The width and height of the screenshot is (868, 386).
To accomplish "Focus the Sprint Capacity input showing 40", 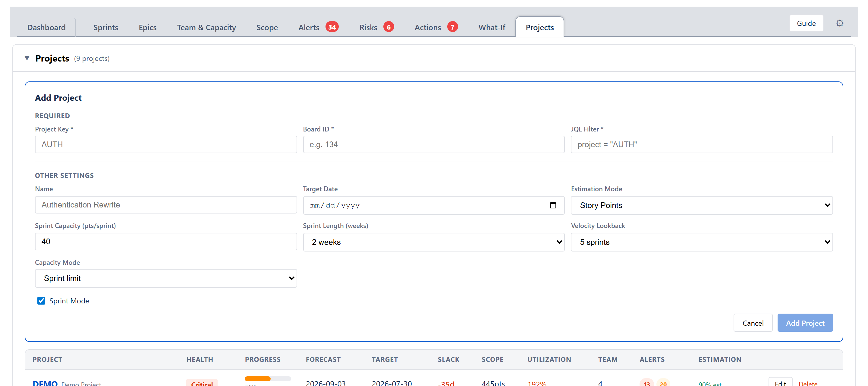I will (166, 241).
